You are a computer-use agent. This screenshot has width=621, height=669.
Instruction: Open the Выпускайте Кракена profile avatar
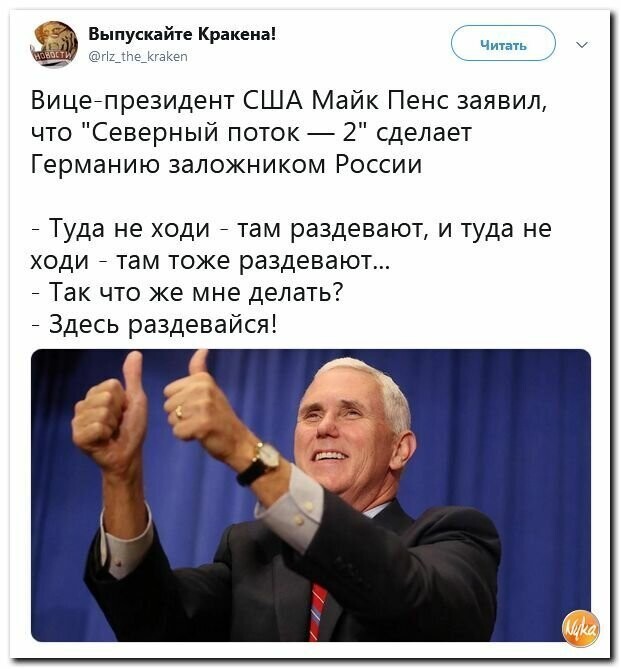pos(55,44)
